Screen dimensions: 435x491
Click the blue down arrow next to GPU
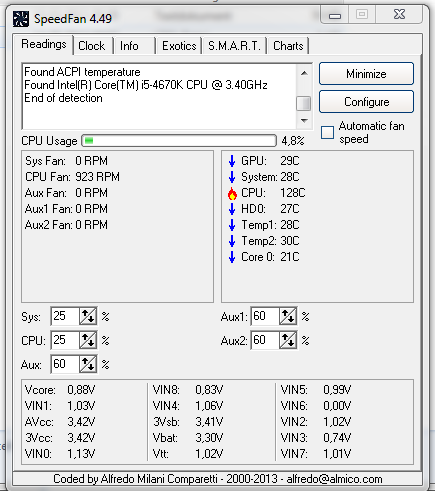pyautogui.click(x=232, y=161)
